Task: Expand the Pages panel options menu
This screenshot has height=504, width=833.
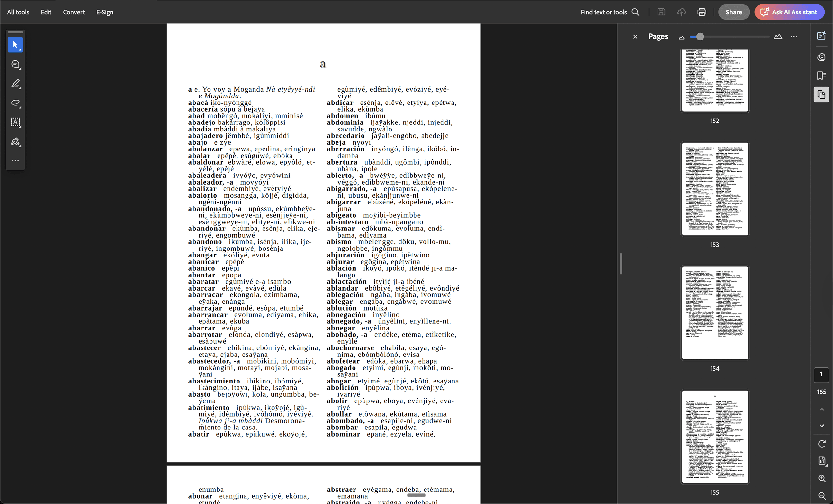Action: 794,37
